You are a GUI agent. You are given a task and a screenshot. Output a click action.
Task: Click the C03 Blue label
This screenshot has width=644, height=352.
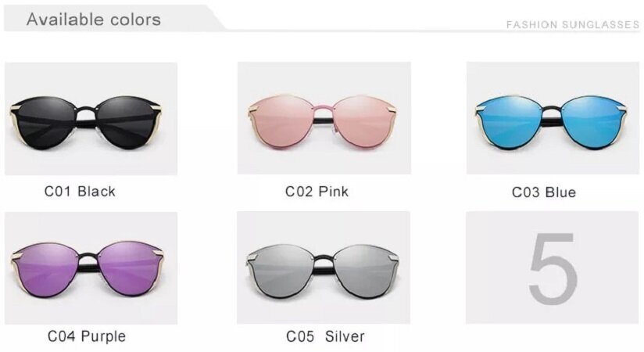[x=544, y=192]
